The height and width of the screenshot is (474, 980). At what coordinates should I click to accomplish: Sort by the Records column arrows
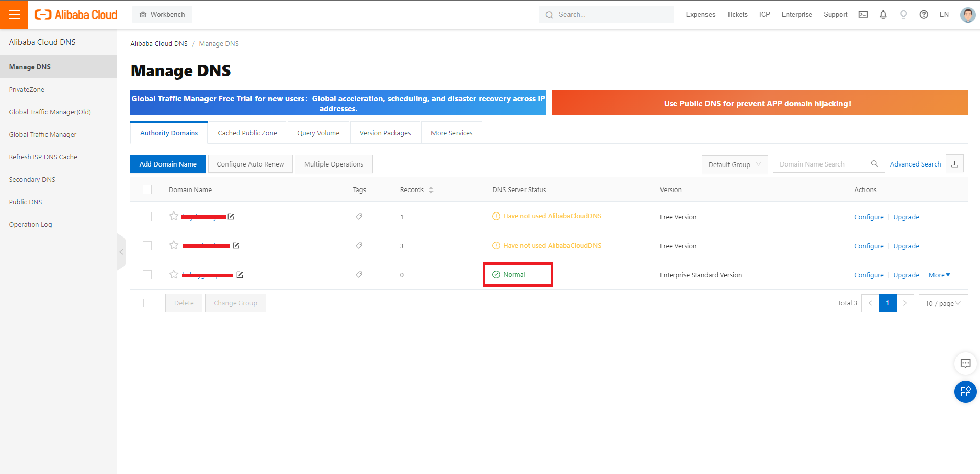[431, 190]
